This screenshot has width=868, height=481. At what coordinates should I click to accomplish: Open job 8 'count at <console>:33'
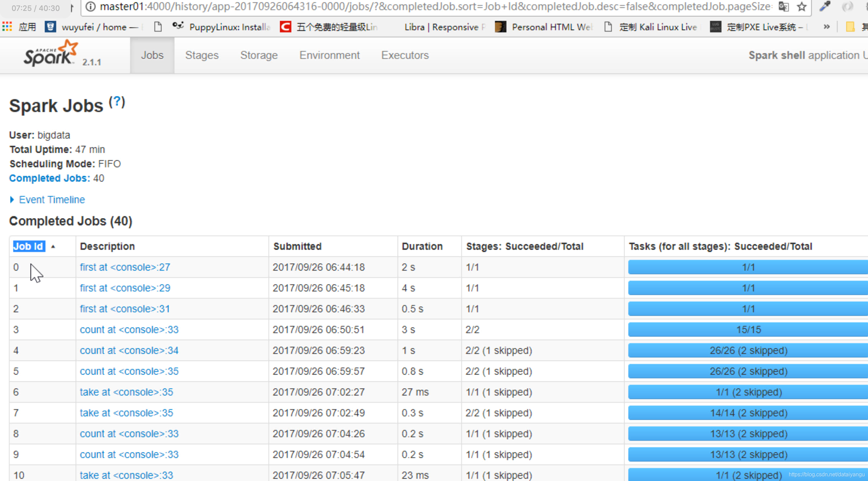(x=129, y=434)
